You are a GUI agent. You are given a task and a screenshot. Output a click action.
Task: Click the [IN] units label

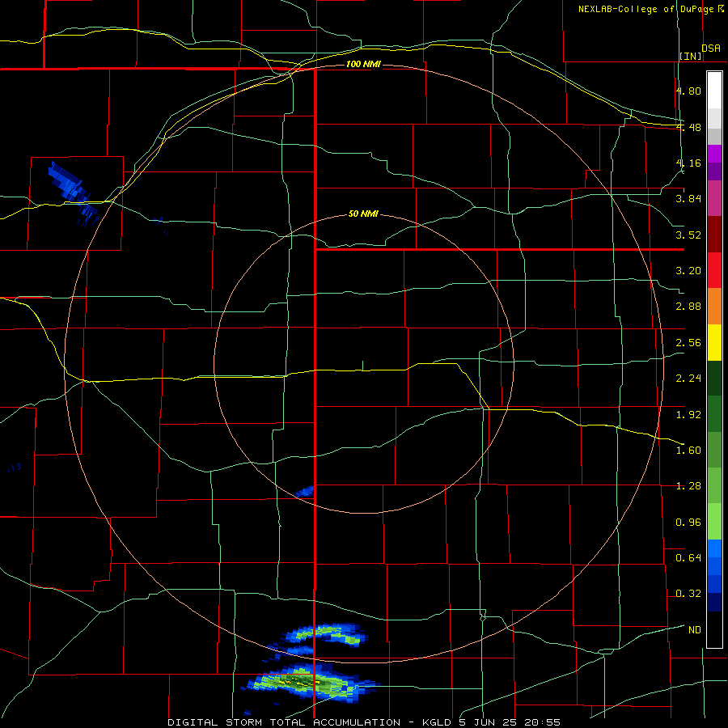(691, 56)
